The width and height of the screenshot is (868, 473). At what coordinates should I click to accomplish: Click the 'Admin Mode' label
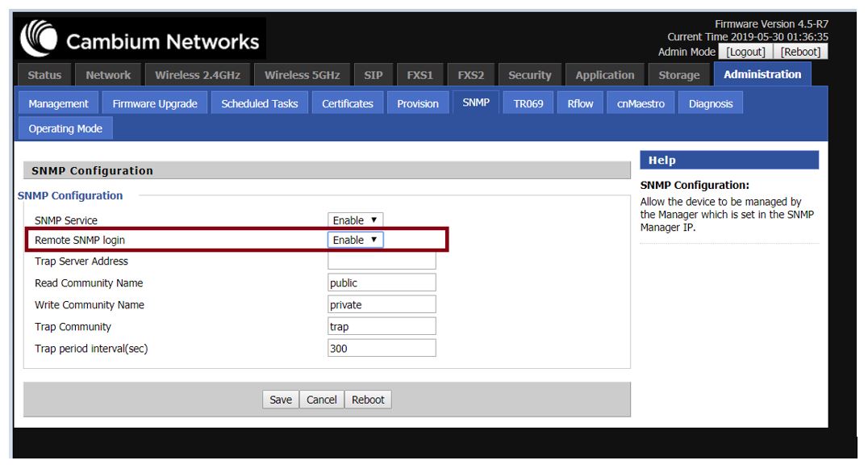686,52
